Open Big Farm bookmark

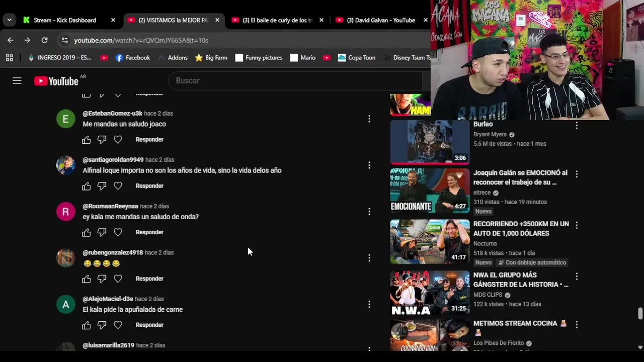[211, 58]
